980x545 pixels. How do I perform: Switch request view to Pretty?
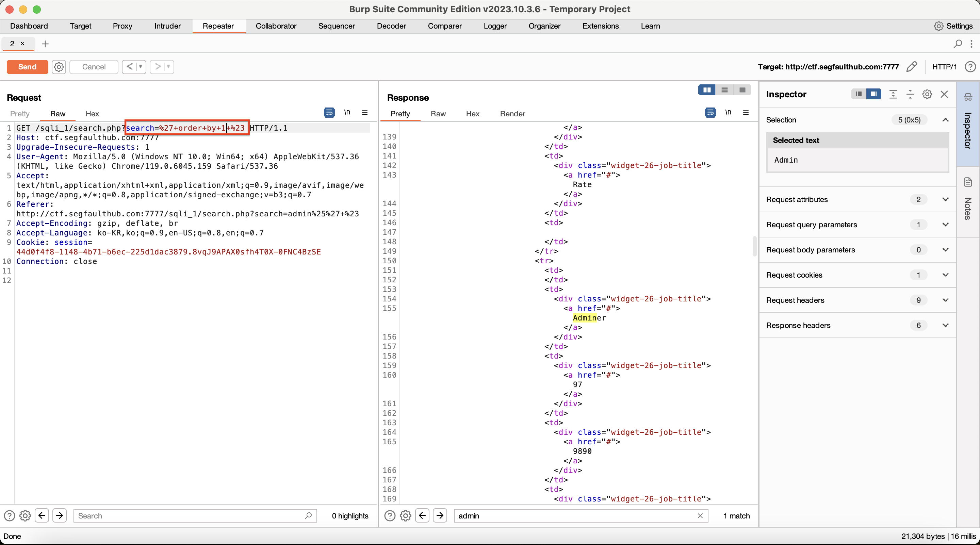[x=20, y=114]
